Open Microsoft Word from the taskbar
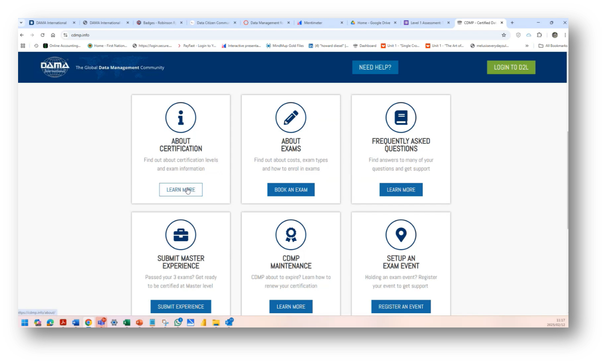Image resolution: width=605 pixels, height=364 pixels. coord(75,322)
